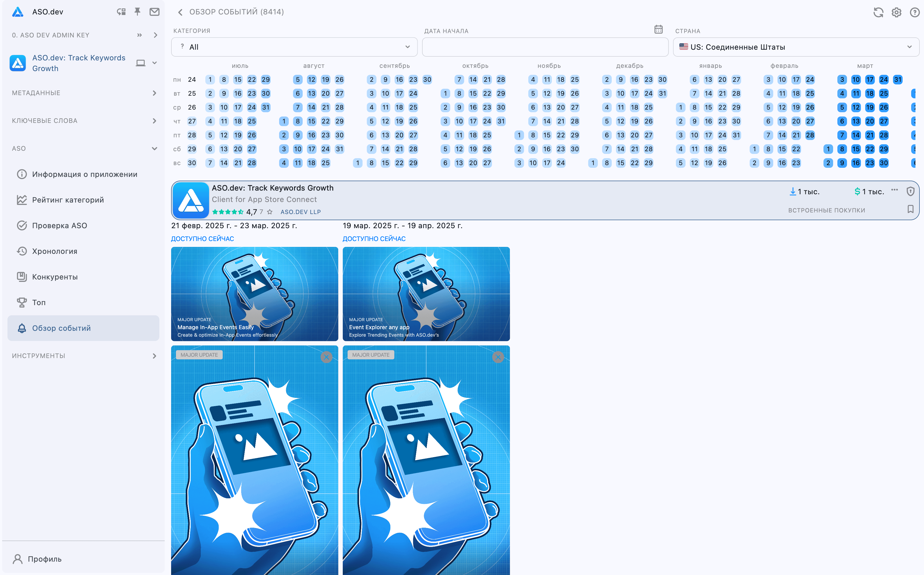Open Рейтинг категорий
This screenshot has width=924, height=575.
[x=83, y=200]
